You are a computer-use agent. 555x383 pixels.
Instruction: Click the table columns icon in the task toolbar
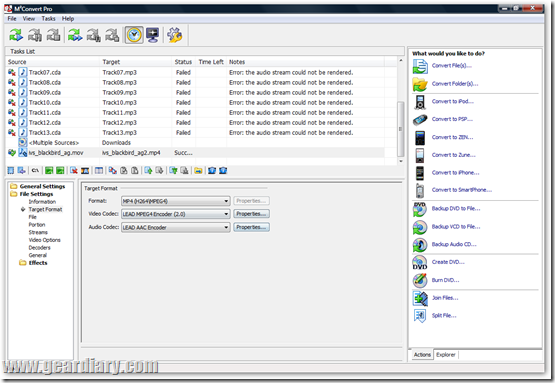click(99, 171)
